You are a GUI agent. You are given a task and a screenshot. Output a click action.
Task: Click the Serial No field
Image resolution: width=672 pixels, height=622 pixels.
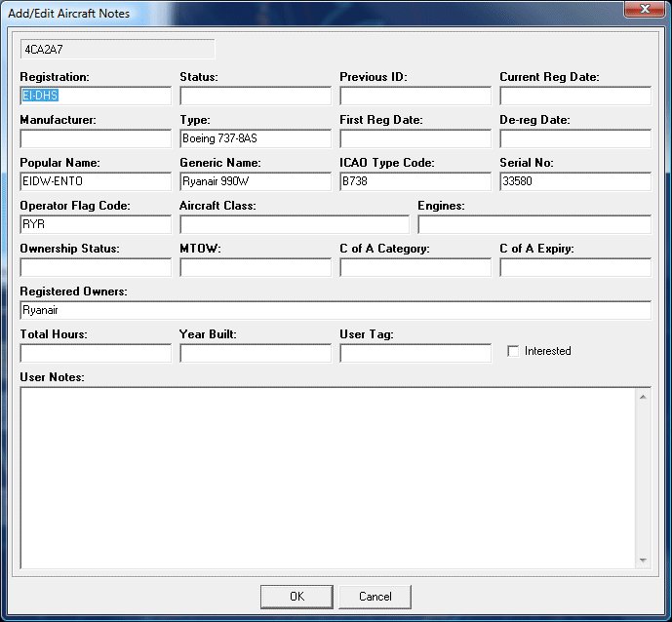pyautogui.click(x=575, y=181)
